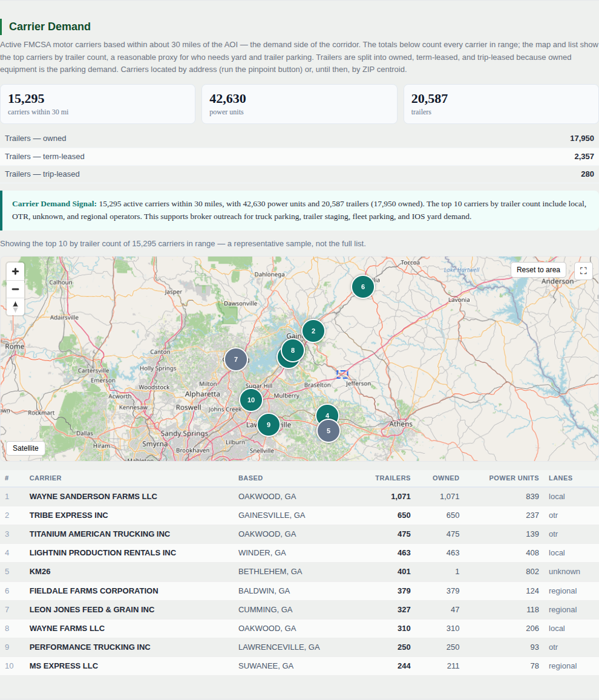Select MS EXPRESS LLC row
Image resolution: width=599 pixels, height=700 pixels.
[299, 666]
